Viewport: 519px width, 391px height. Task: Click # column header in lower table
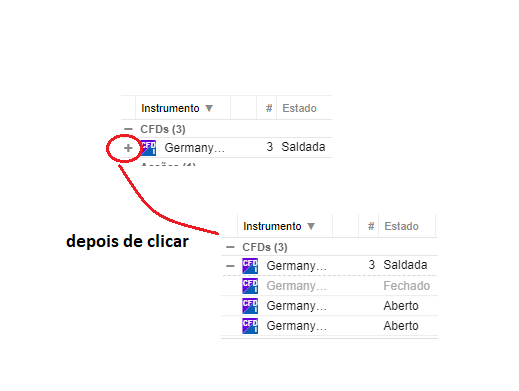pos(371,226)
